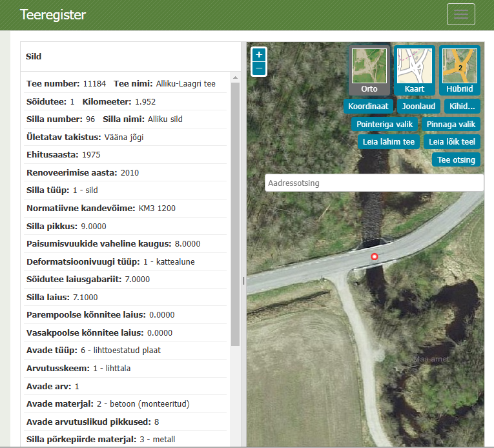
Task: Focus the Aadressotsing search field
Action: click(374, 183)
